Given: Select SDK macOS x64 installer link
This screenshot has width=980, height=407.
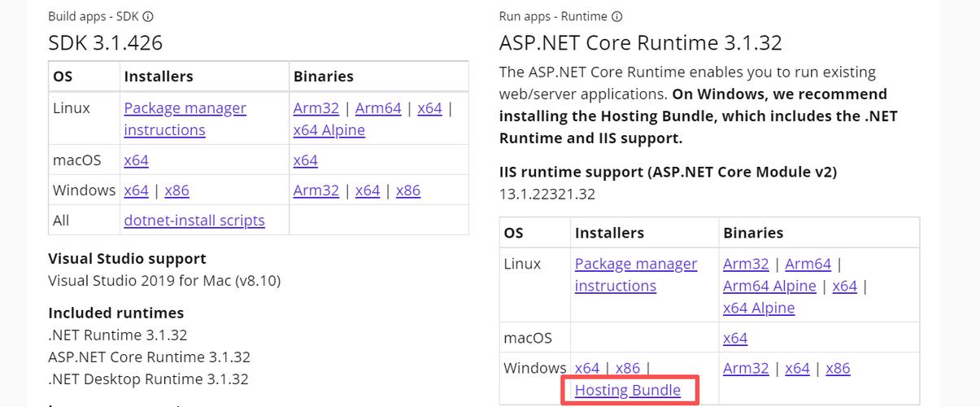Looking at the screenshot, I should tap(136, 160).
